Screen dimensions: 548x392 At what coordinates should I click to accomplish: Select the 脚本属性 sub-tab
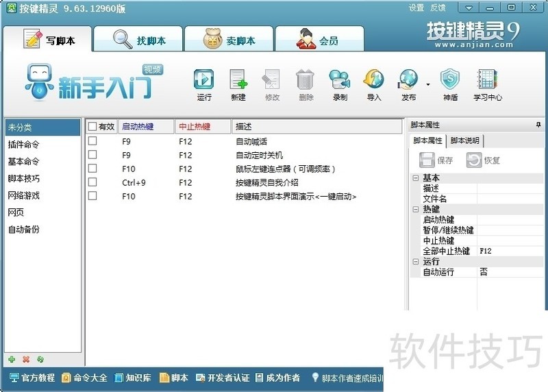point(427,140)
